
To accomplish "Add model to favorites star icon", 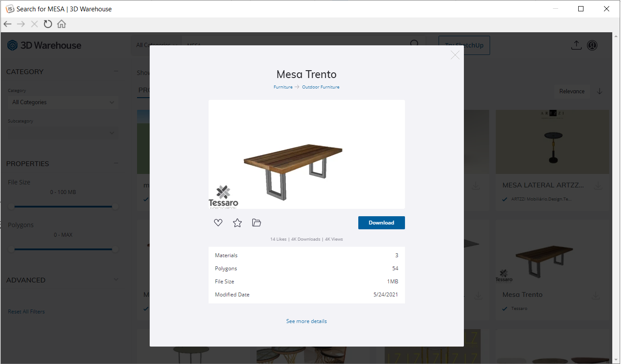I will (237, 223).
